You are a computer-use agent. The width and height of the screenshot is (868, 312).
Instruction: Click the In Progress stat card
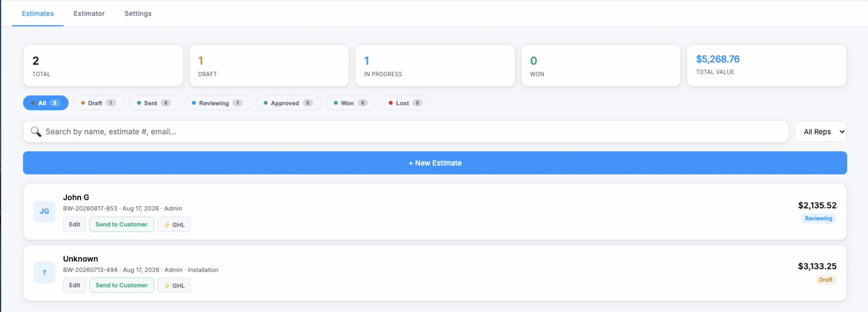pyautogui.click(x=435, y=66)
